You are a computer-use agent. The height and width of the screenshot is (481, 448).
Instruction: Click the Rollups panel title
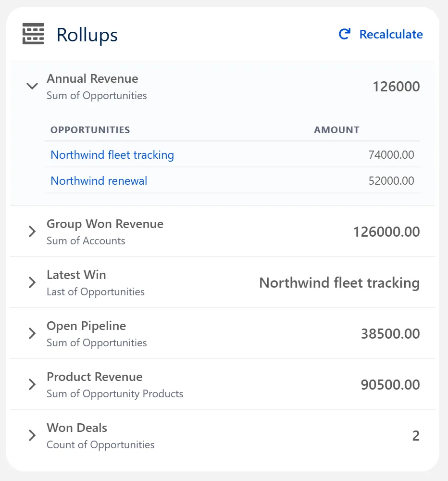(87, 35)
